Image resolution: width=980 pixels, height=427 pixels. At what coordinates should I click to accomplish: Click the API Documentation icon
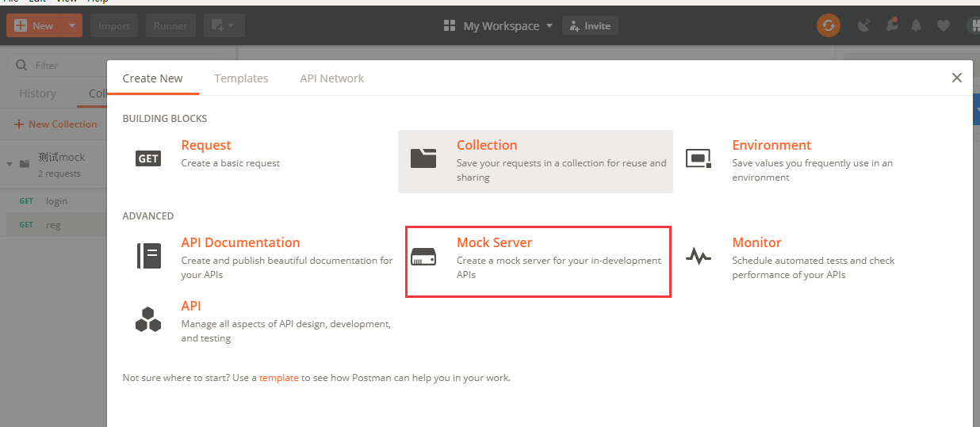(149, 256)
